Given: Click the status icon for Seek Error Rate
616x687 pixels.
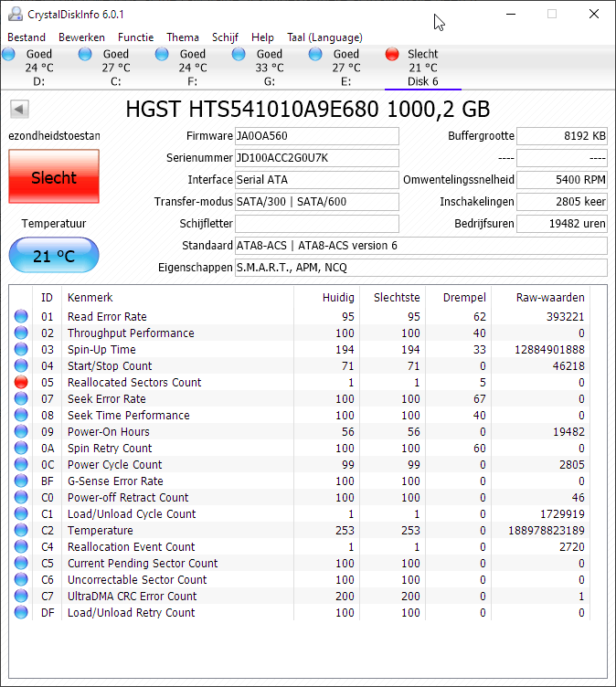Looking at the screenshot, I should click(21, 398).
